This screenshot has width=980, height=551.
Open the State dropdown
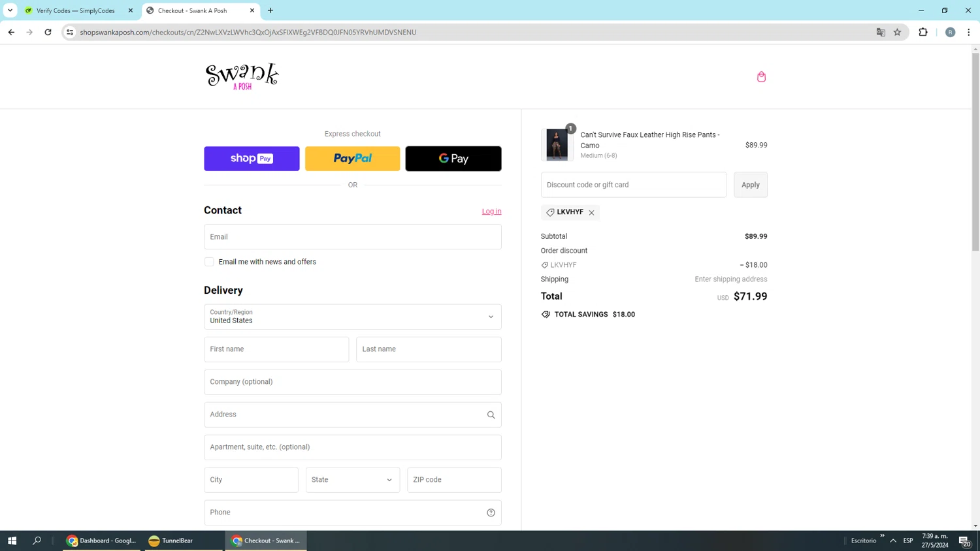(353, 480)
